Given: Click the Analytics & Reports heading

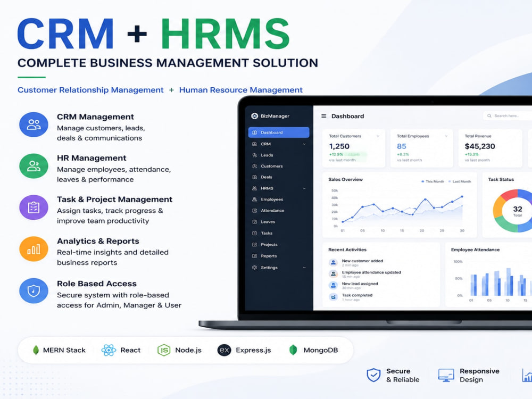Looking at the screenshot, I should 98,241.
